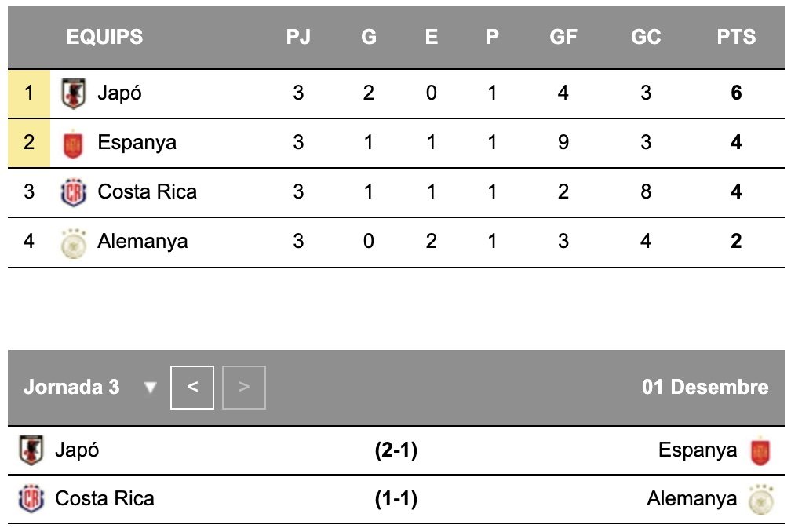The width and height of the screenshot is (791, 532).
Task: Click Alemanya crest in the match list
Action: pyautogui.click(x=760, y=499)
